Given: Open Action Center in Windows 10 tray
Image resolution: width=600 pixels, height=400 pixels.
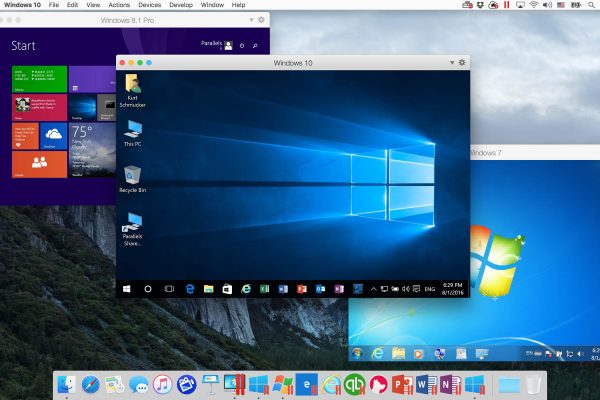Looking at the screenshot, I should click(416, 289).
